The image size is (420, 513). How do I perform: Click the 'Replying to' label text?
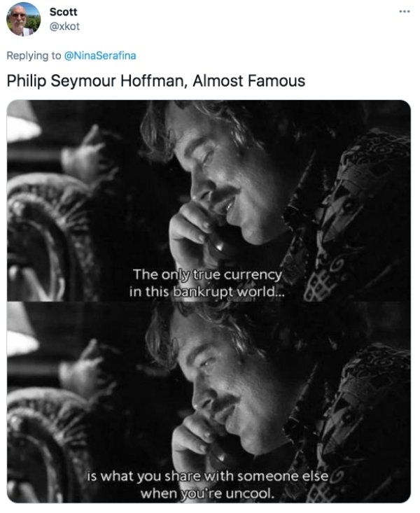[34, 55]
